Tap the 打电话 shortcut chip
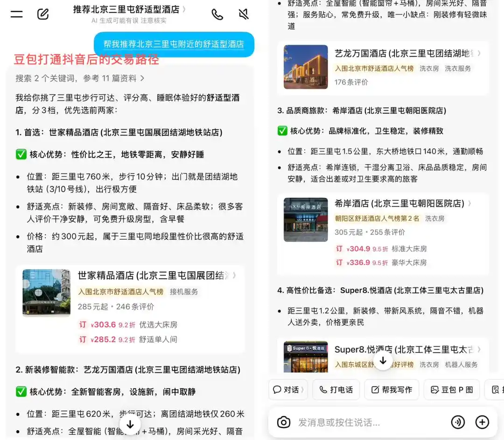Screen dimensions: 504x440 coord(336,390)
